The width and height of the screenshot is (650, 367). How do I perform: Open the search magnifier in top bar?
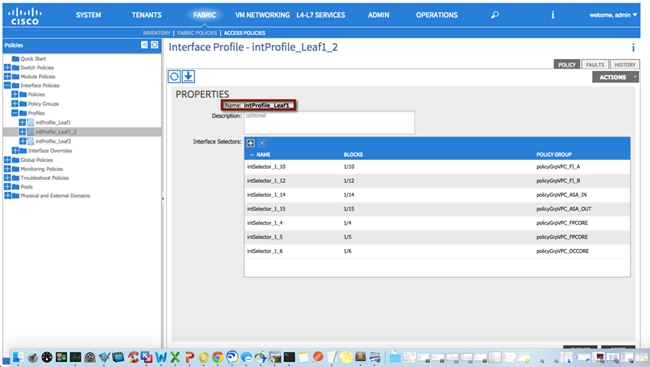pyautogui.click(x=495, y=15)
